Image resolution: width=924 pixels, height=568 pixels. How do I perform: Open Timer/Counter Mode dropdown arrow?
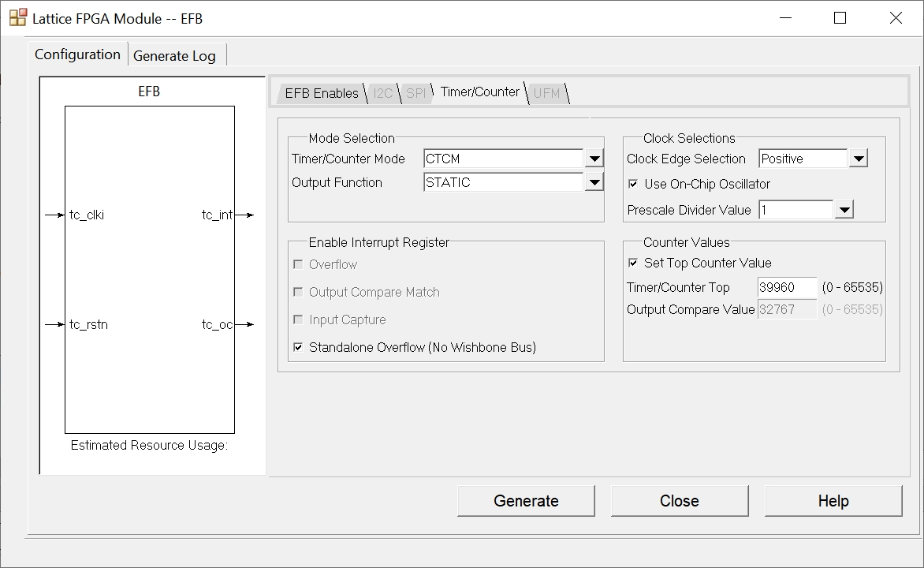coord(594,159)
